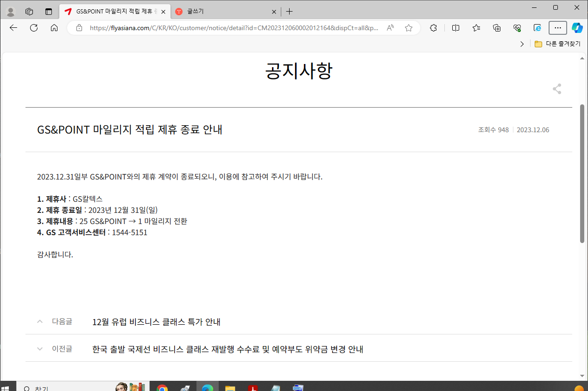This screenshot has width=588, height=391.
Task: Open Copilot sidebar icon
Action: (577, 28)
